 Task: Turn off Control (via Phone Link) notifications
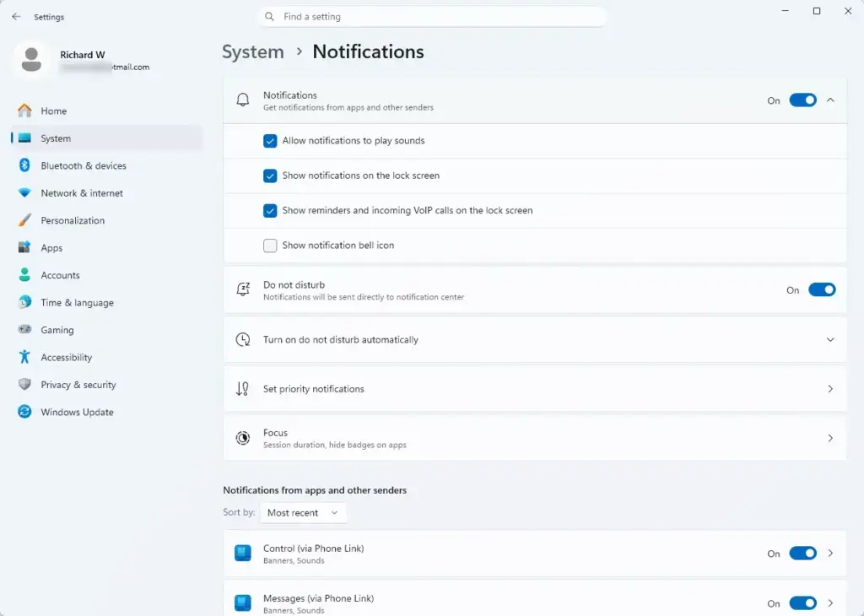coord(802,554)
